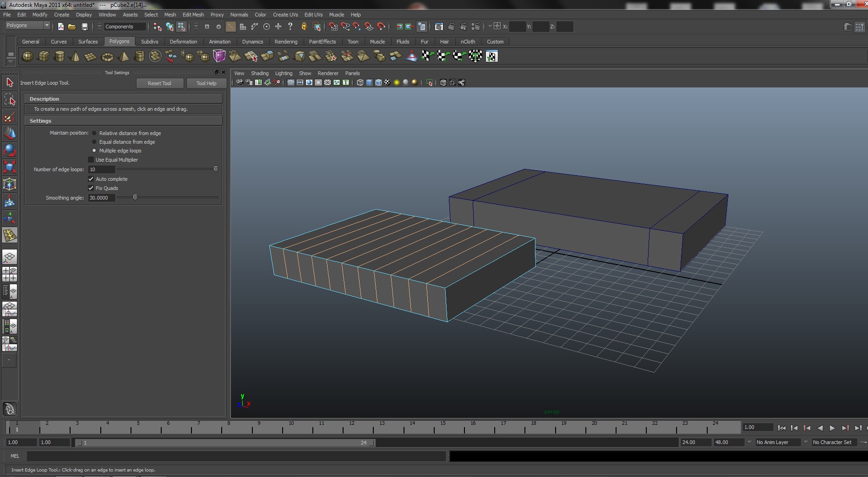Click the Tool Help button
This screenshot has height=477, width=868.
[206, 83]
